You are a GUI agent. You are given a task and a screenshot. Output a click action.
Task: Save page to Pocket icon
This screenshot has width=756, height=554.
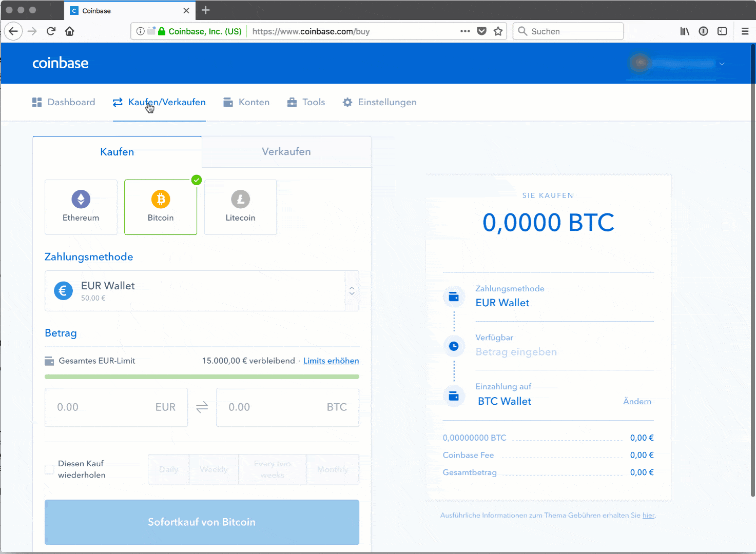pos(481,31)
